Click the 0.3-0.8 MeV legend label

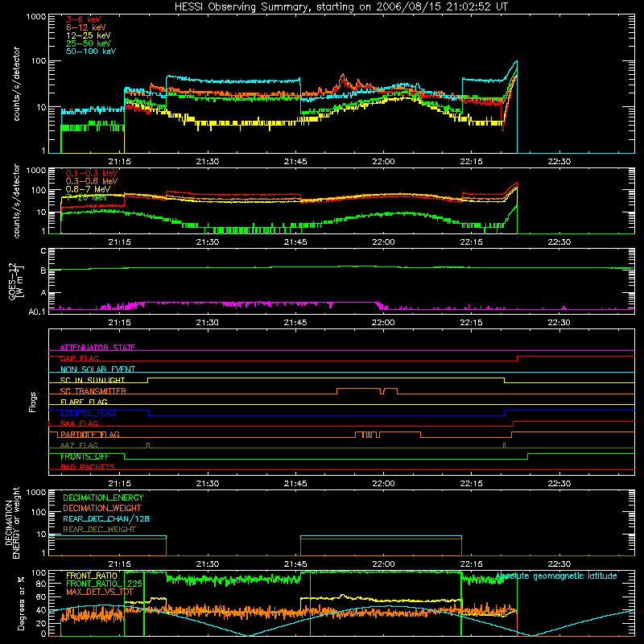tap(92, 182)
